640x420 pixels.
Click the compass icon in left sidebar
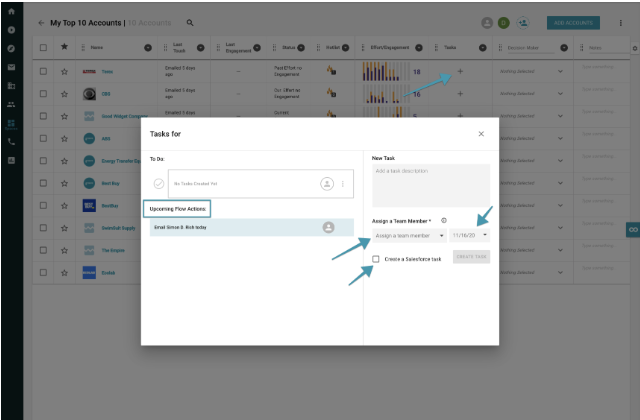point(11,49)
